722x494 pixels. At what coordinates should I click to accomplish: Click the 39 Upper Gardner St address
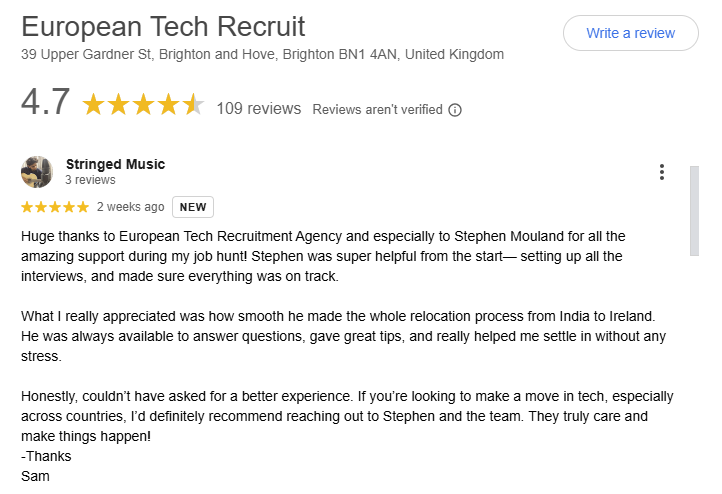coord(262,54)
